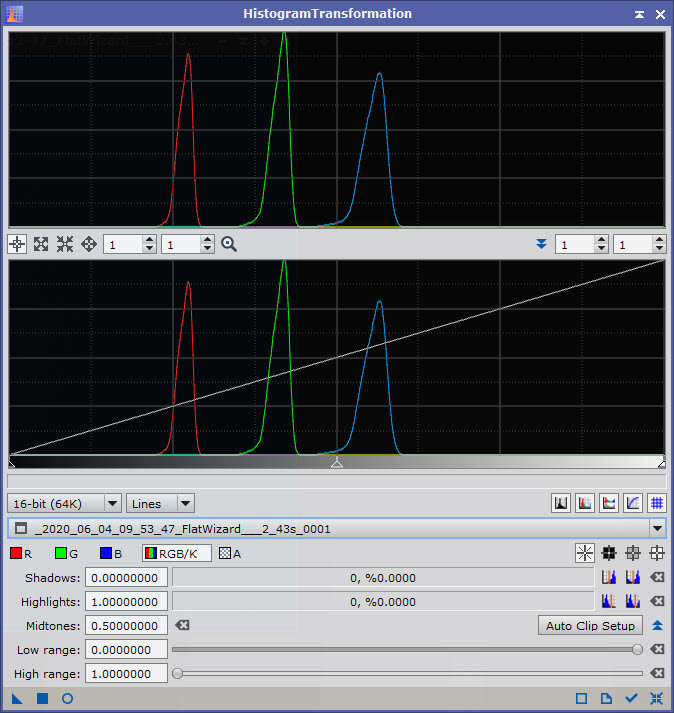Click the High range slider handle

coord(178,673)
